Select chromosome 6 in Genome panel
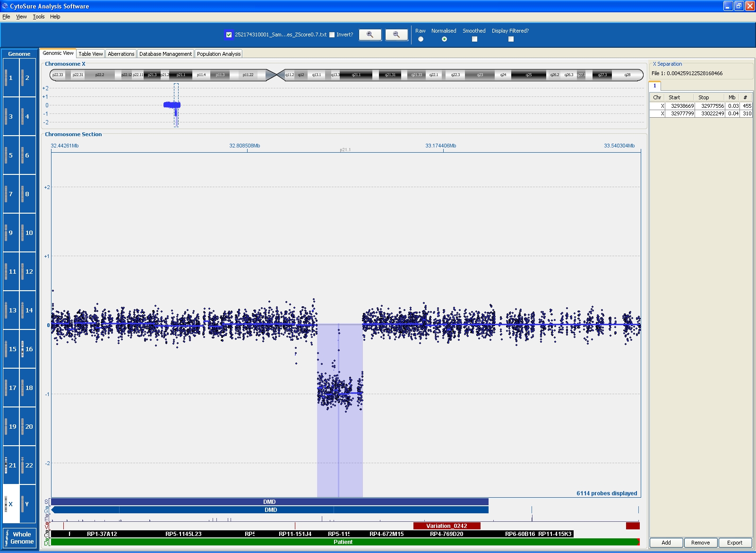 pos(27,155)
